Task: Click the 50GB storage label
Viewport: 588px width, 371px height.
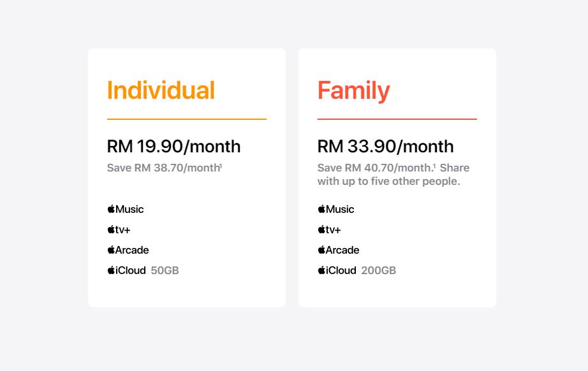Action: click(x=165, y=270)
